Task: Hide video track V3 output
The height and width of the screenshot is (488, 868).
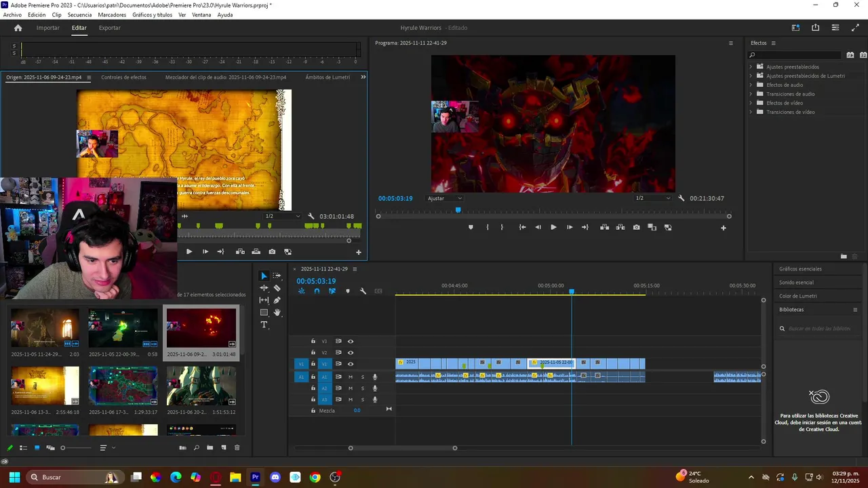Action: (351, 341)
